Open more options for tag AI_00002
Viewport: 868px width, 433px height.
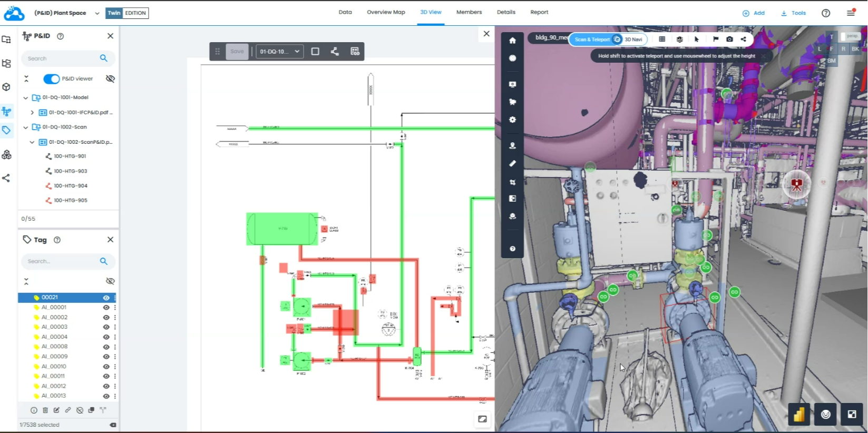pos(115,318)
